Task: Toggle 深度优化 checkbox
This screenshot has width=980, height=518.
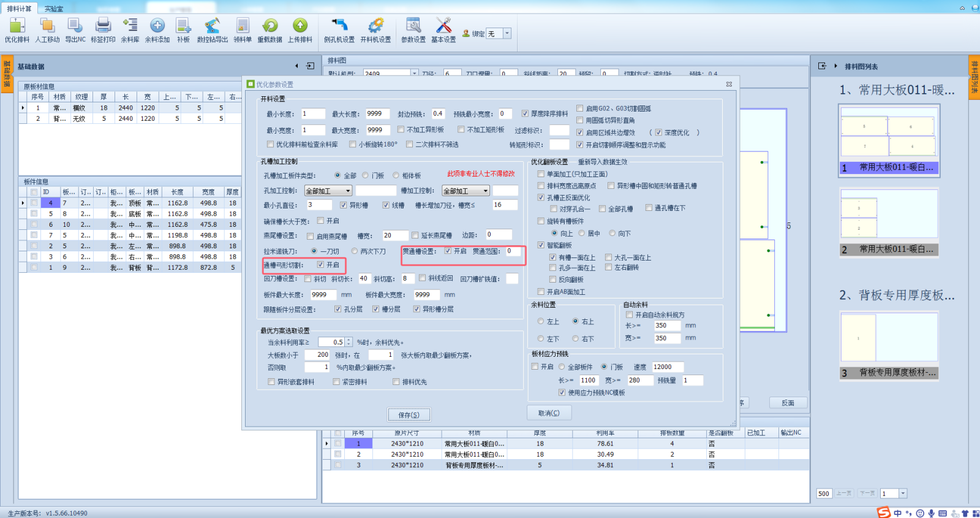Action: tap(658, 132)
